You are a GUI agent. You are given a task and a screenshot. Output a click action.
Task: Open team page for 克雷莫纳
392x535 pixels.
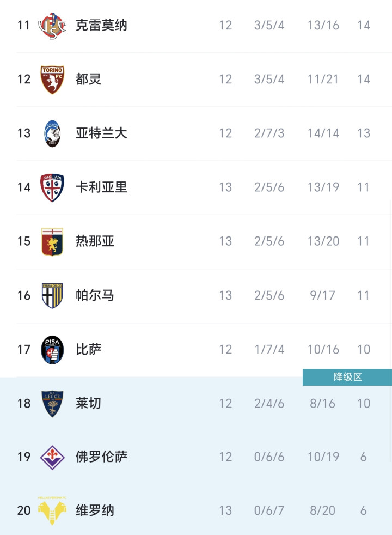(x=101, y=26)
